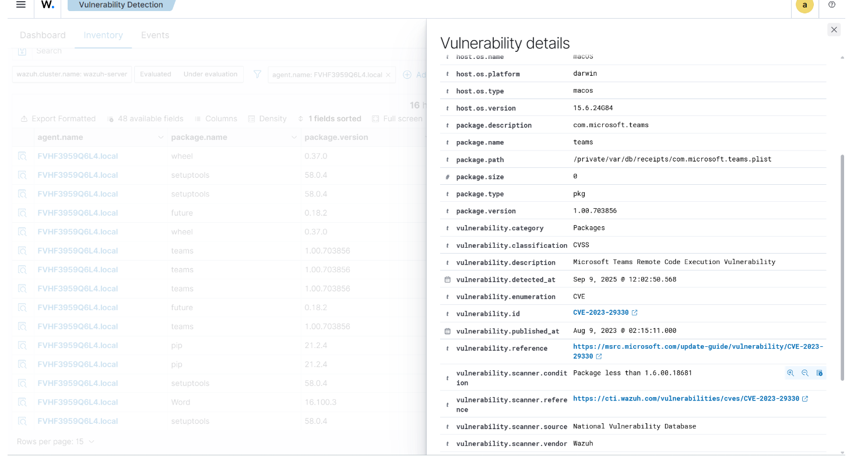Image resolution: width=868 pixels, height=467 pixels.
Task: Click the 16.100.3 version cell
Action: [x=320, y=402]
